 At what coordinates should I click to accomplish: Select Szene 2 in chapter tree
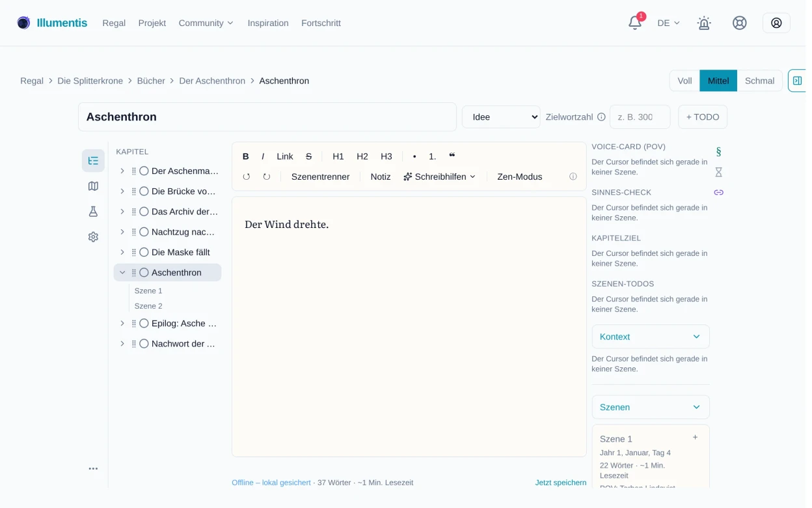click(x=148, y=306)
